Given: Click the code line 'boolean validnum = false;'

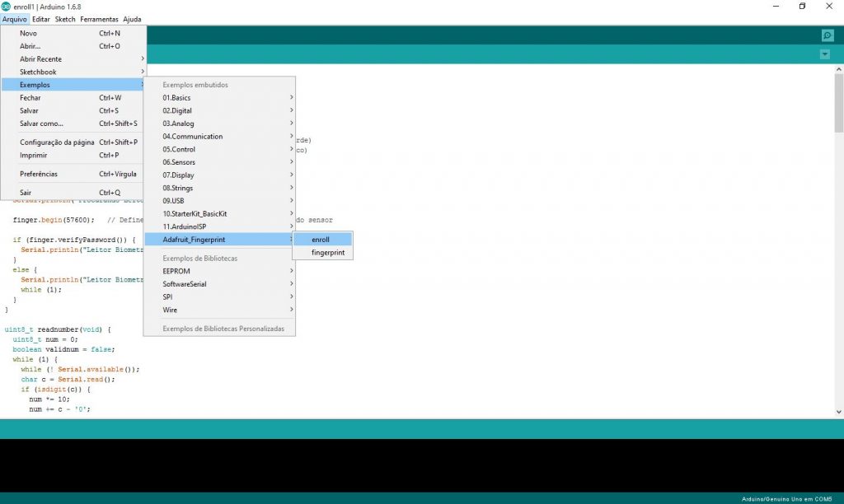Looking at the screenshot, I should click(63, 350).
